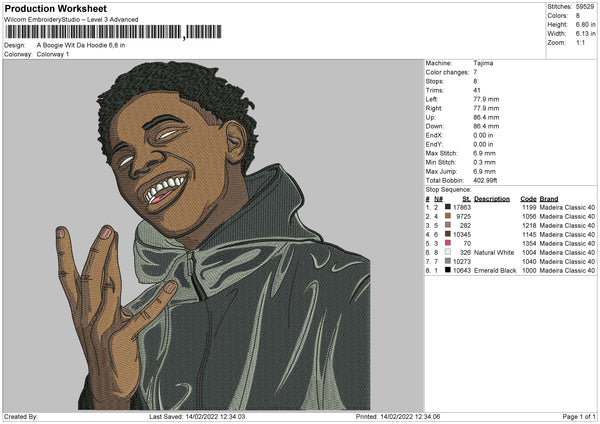600x424 pixels.
Task: Click the Colors value '8' in the header
Action: (x=578, y=16)
